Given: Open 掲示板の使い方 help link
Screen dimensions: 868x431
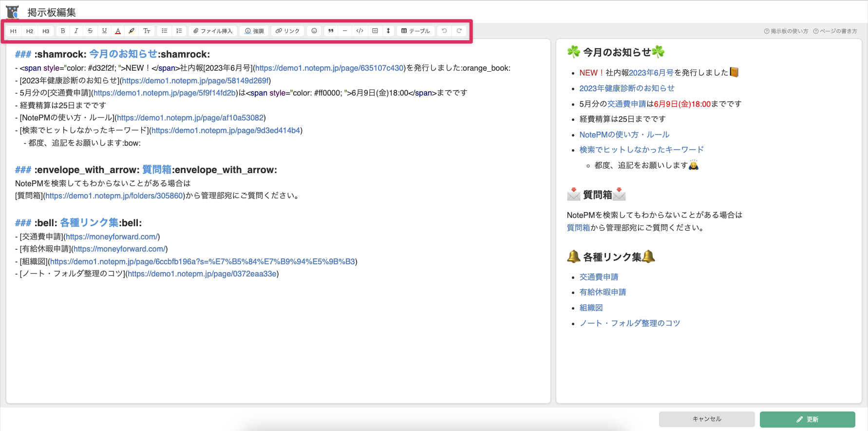Looking at the screenshot, I should pyautogui.click(x=786, y=31).
